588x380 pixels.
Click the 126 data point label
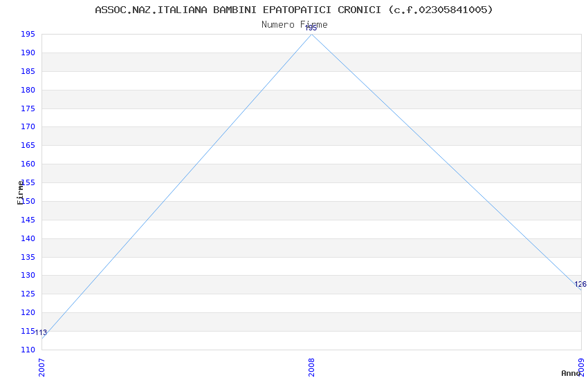580,284
